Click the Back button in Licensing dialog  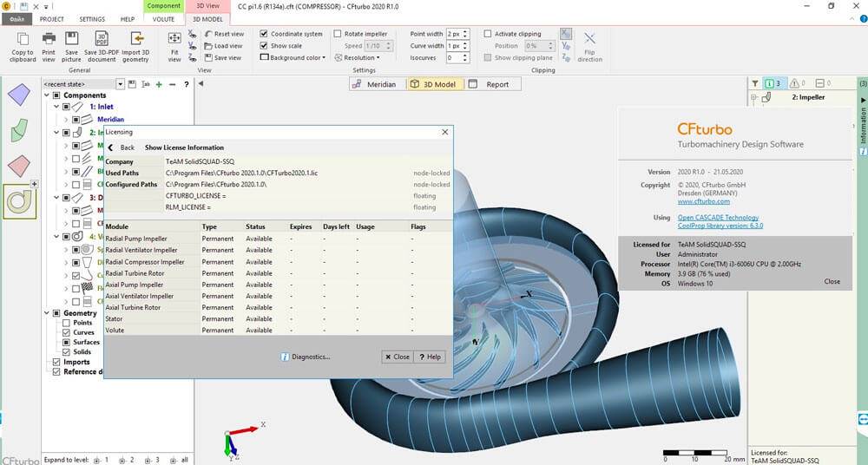coord(121,147)
